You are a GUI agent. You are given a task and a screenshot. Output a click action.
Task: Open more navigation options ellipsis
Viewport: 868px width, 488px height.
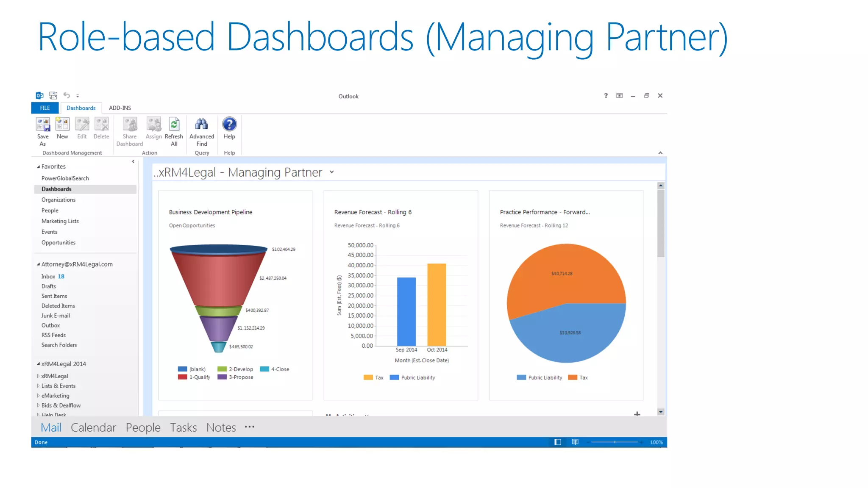[250, 427]
